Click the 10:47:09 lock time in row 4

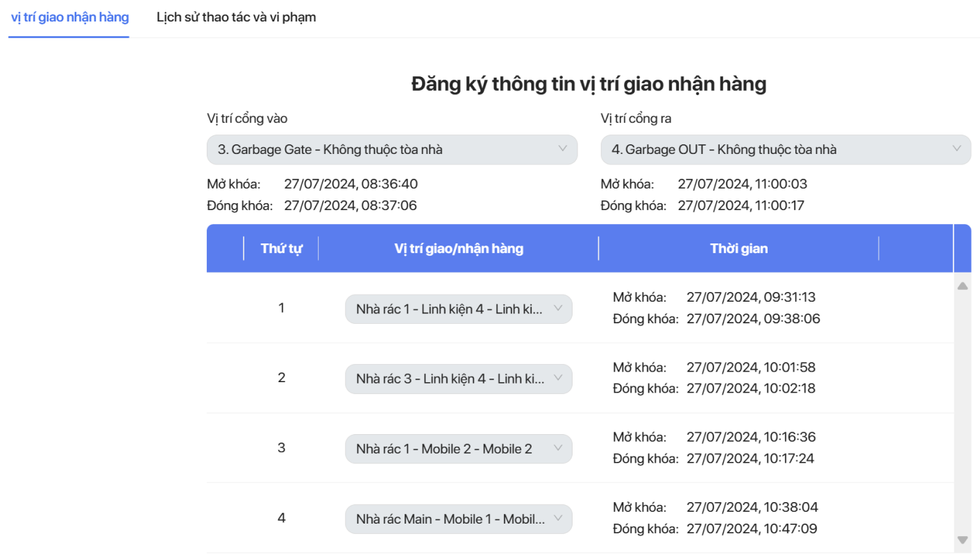point(752,529)
